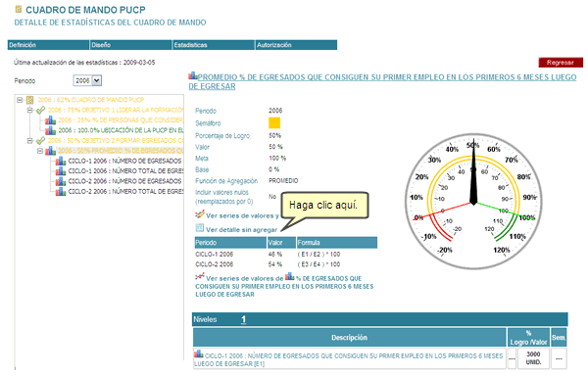Select CICLO-2 2006 : NÚMERO TOTAL tree item

click(x=121, y=192)
